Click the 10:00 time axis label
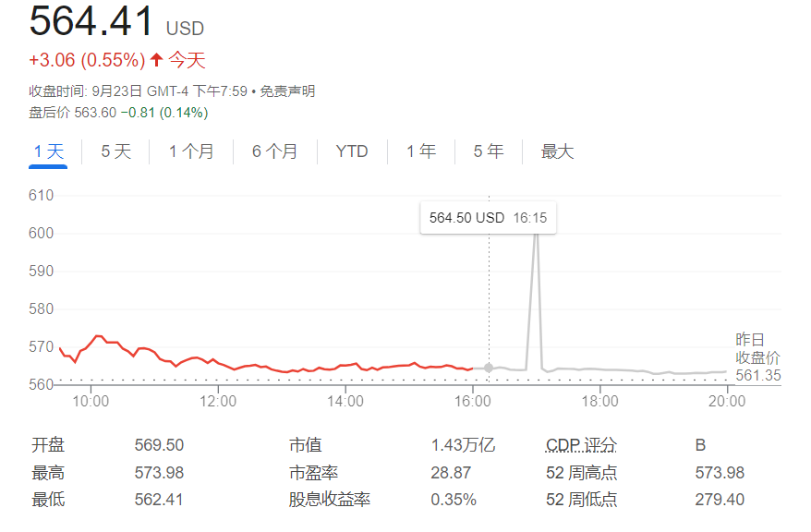This screenshot has height=532, width=811. tap(91, 402)
